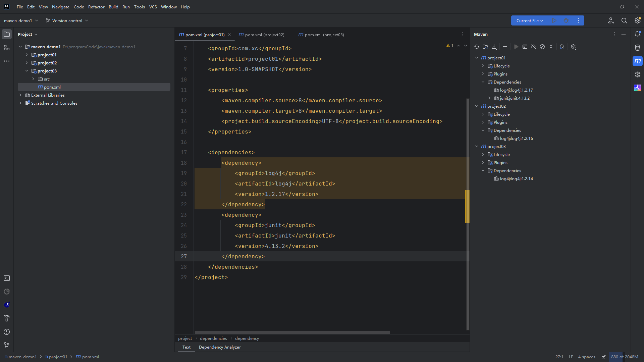Image resolution: width=644 pixels, height=362 pixels.
Task: Open Current File run configuration dropdown
Action: point(530,21)
